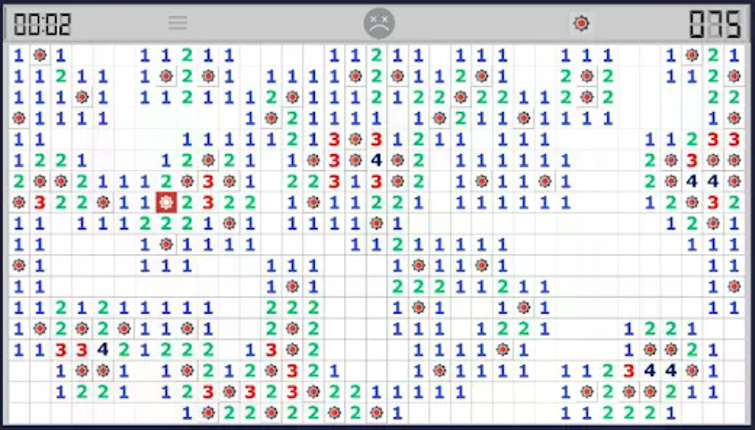Select the mine in the top row's second cell

point(40,55)
